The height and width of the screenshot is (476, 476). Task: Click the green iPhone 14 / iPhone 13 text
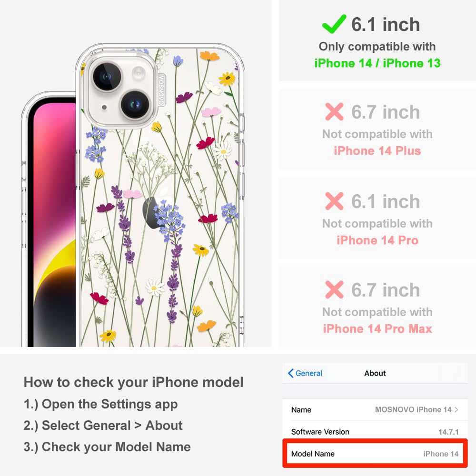[x=377, y=63]
